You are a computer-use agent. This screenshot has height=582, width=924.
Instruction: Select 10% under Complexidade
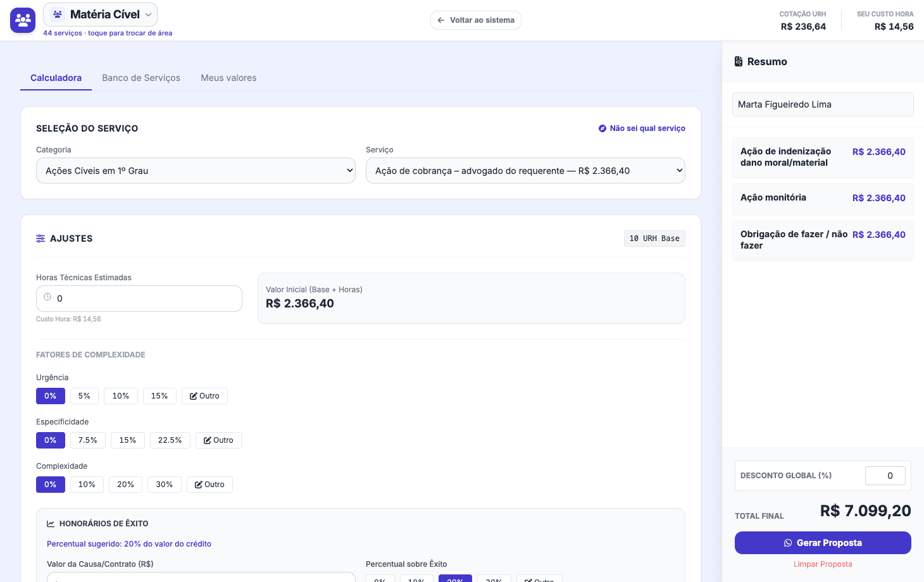[87, 485]
